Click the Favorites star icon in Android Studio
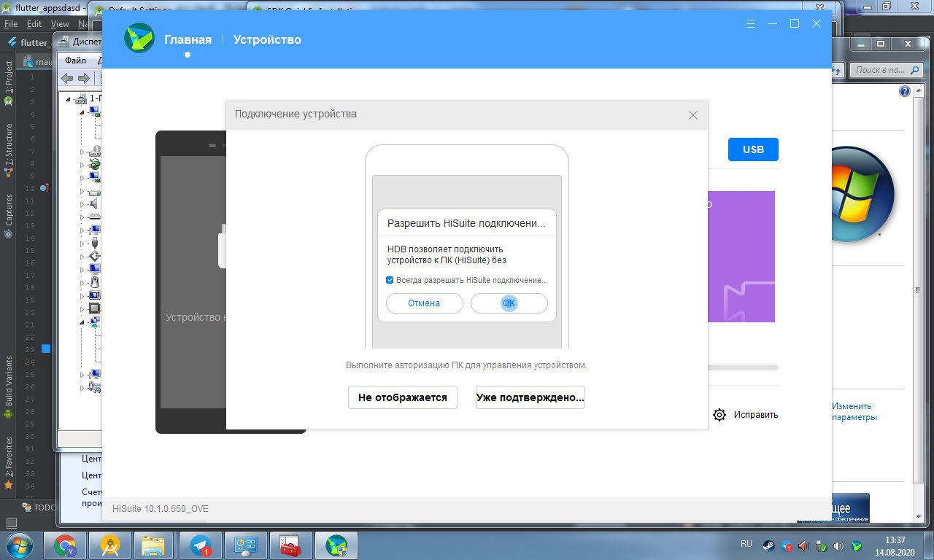934x560 pixels. pos(9,483)
